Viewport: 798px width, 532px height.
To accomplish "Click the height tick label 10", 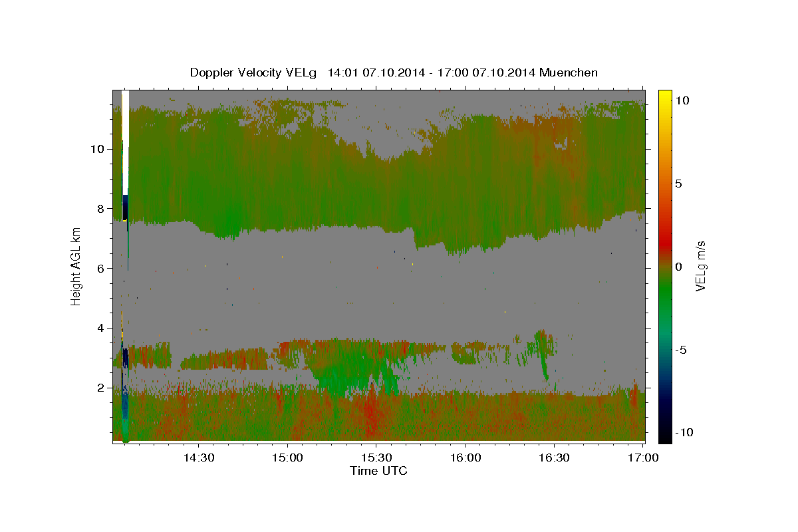I will coord(96,149).
